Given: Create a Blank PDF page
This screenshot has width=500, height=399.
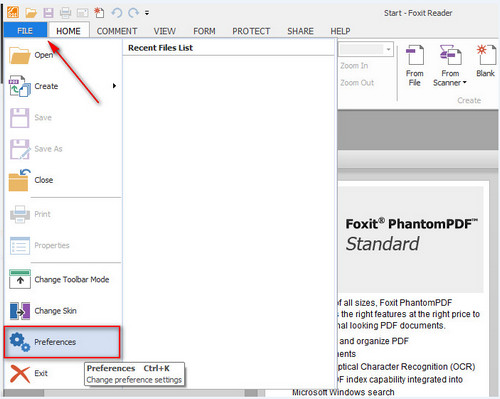Looking at the screenshot, I should (486, 61).
